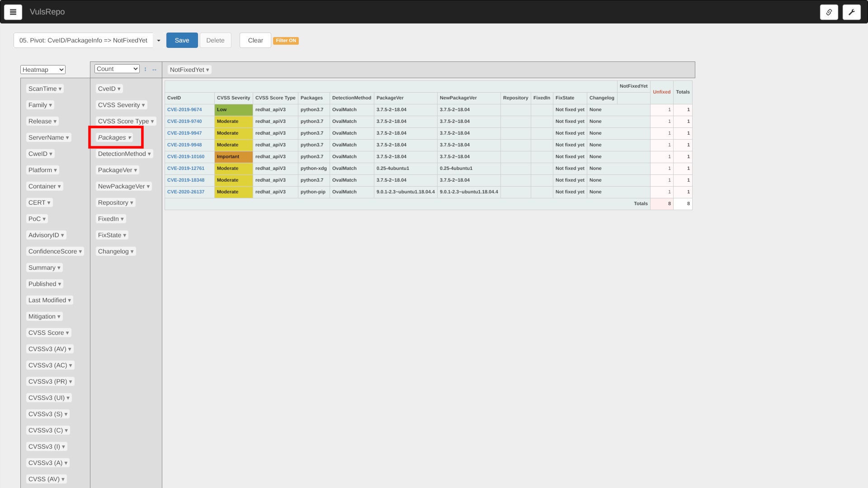Open the CVE-2019-10160 link
Image resolution: width=868 pixels, height=488 pixels.
tap(185, 157)
